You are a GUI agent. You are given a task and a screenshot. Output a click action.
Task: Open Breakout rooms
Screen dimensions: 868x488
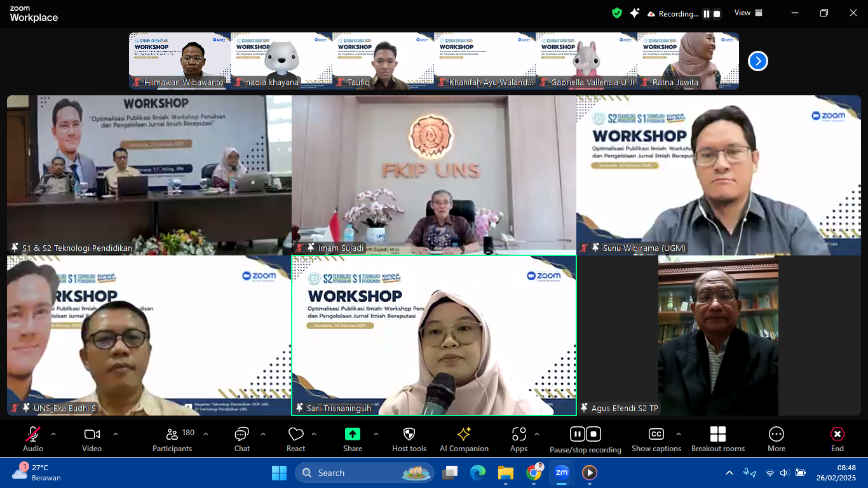coord(717,438)
